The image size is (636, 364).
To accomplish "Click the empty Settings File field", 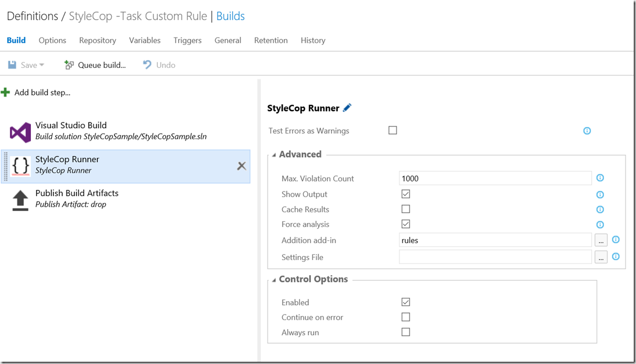I will click(x=495, y=257).
